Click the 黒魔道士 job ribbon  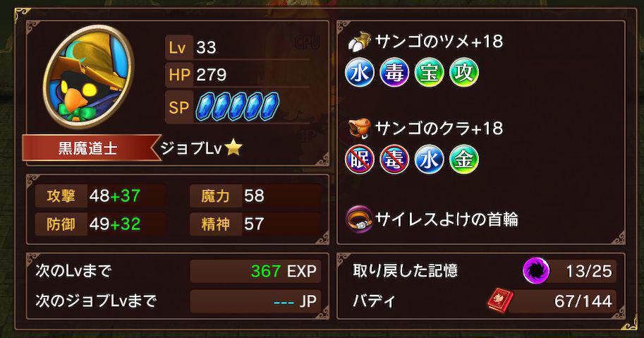click(x=91, y=148)
